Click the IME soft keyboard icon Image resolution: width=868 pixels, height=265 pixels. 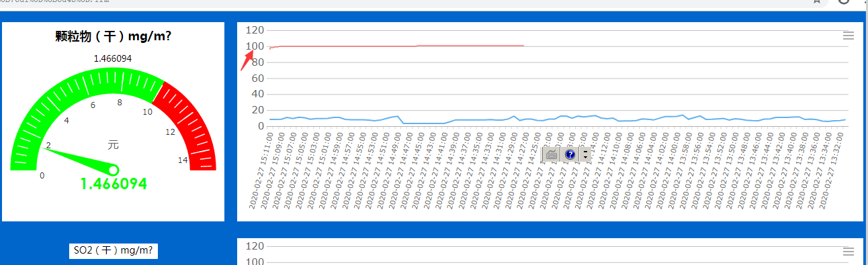point(552,154)
